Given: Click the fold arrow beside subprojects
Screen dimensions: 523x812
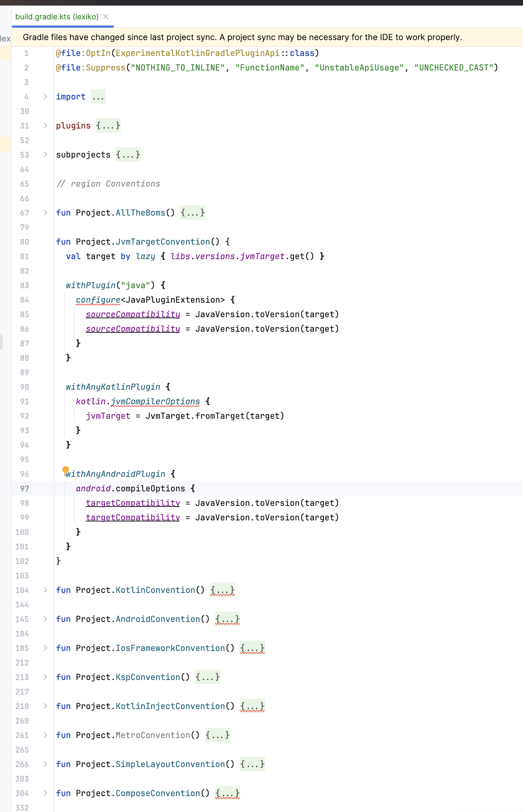Looking at the screenshot, I should 45,155.
